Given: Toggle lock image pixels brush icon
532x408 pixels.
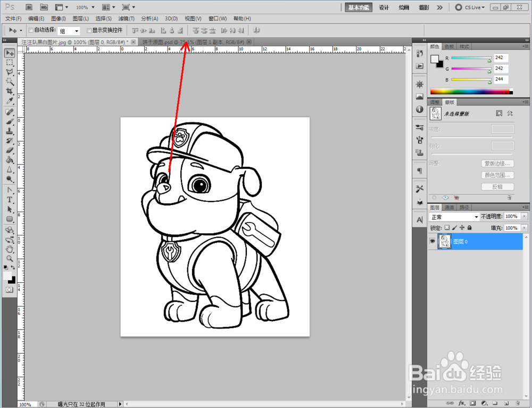Looking at the screenshot, I should click(x=455, y=227).
